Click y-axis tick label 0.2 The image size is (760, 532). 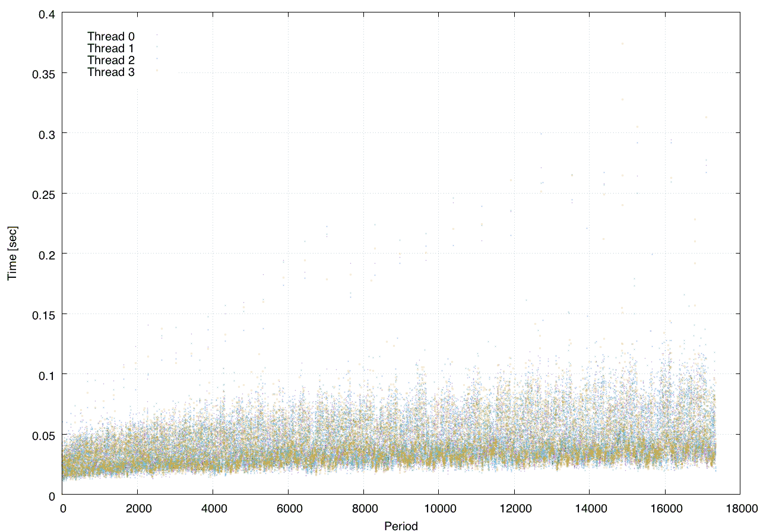[x=47, y=254]
